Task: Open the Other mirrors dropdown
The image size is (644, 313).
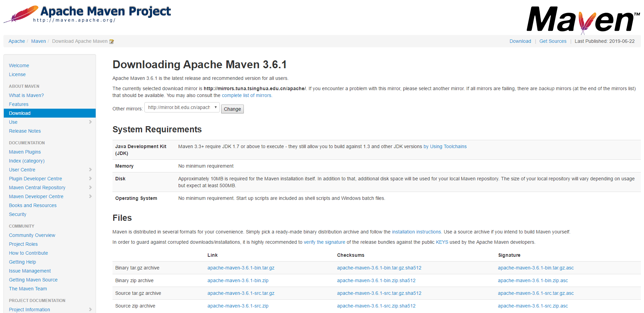Action: click(x=182, y=107)
